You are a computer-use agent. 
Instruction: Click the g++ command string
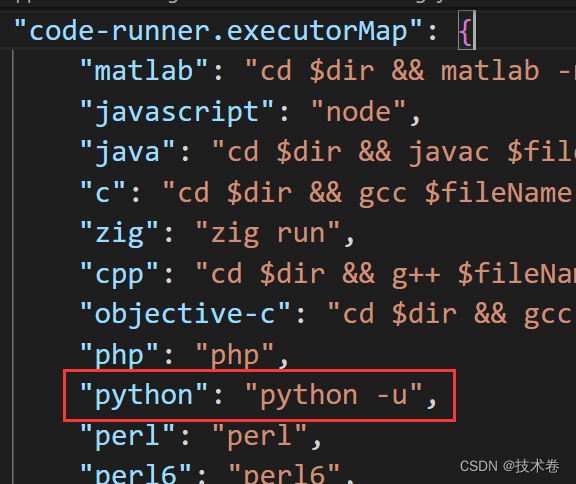pyautogui.click(x=386, y=275)
